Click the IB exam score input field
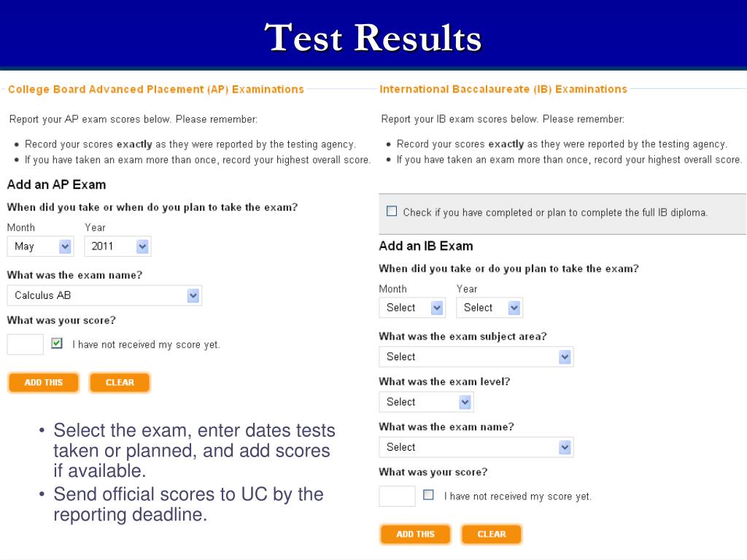This screenshot has width=747, height=560. tap(398, 496)
